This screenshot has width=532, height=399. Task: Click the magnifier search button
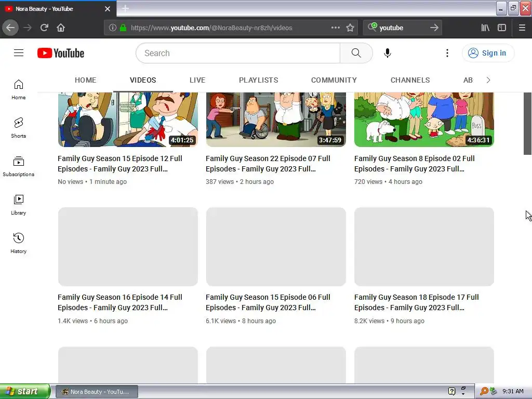pos(356,53)
